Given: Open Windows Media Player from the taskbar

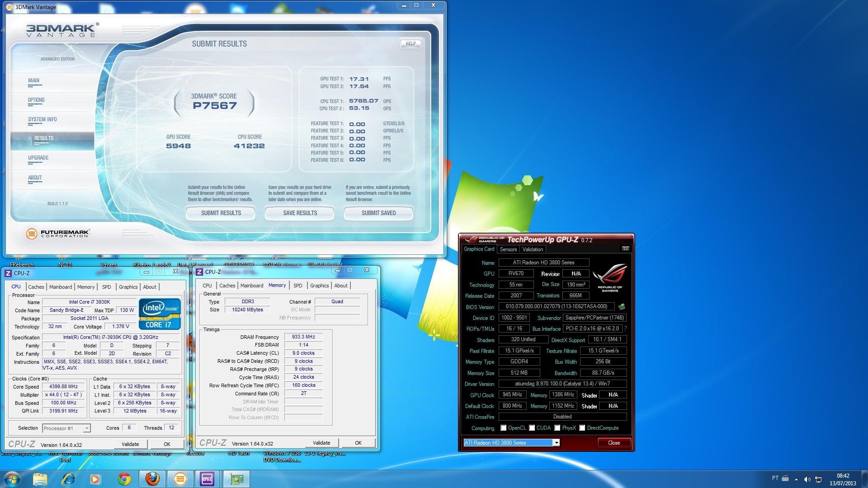Looking at the screenshot, I should tap(95, 479).
